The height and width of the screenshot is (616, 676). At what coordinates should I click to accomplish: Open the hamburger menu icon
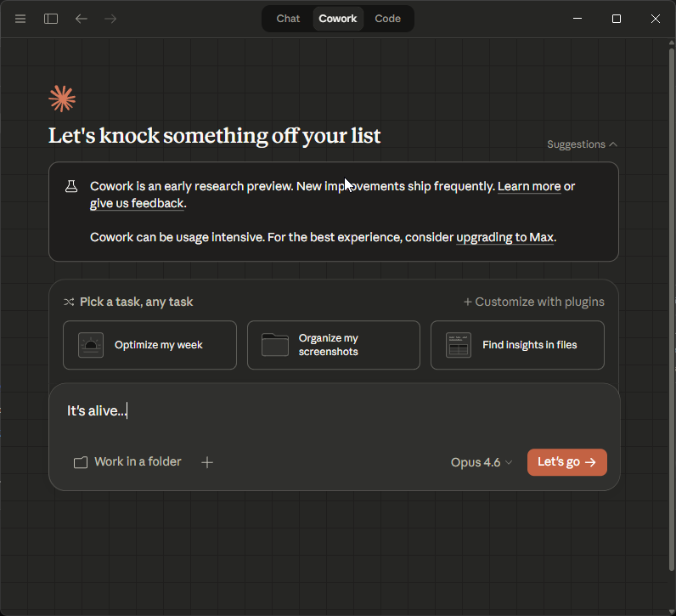20,19
